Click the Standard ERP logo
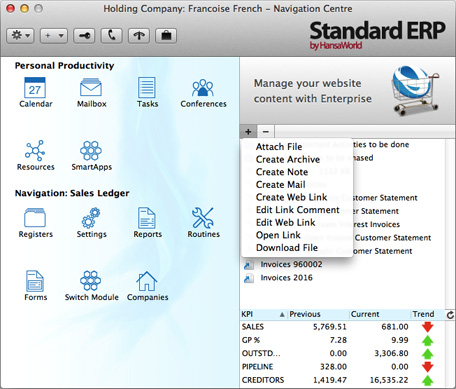456x389 pixels. [x=377, y=35]
